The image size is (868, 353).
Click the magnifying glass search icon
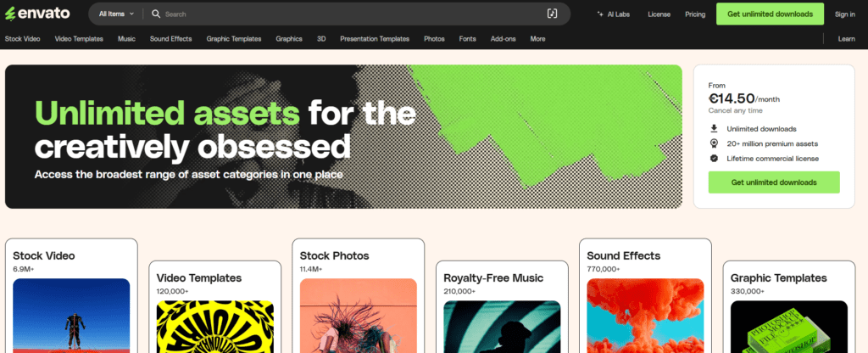tap(156, 14)
